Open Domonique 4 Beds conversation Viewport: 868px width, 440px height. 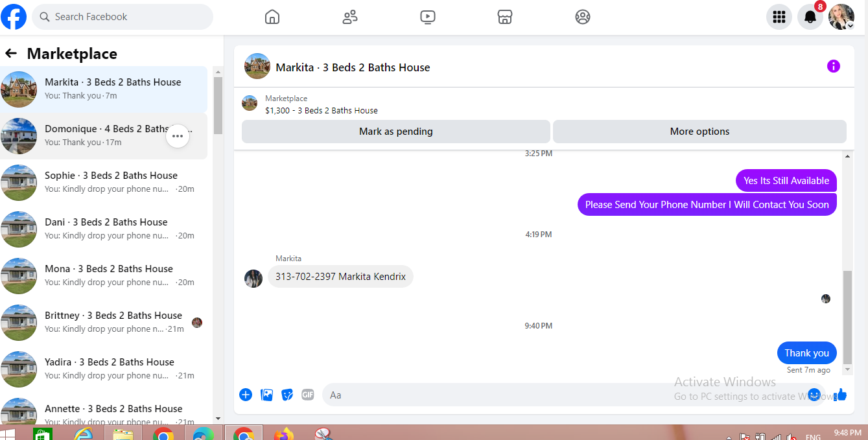[104, 136]
